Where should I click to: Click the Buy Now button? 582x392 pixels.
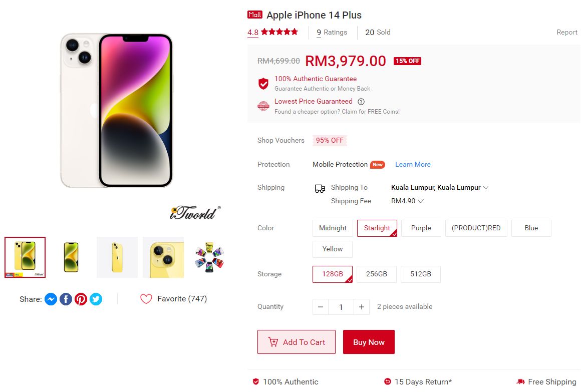(x=369, y=341)
